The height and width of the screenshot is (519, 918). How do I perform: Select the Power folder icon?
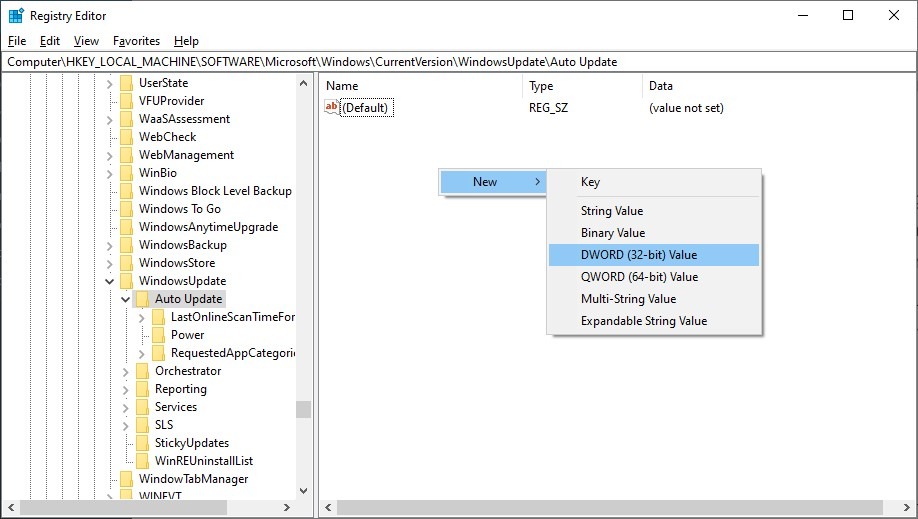[x=158, y=335]
